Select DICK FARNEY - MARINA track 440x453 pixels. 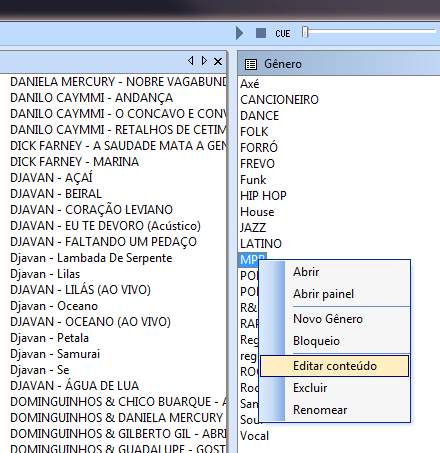click(x=74, y=162)
